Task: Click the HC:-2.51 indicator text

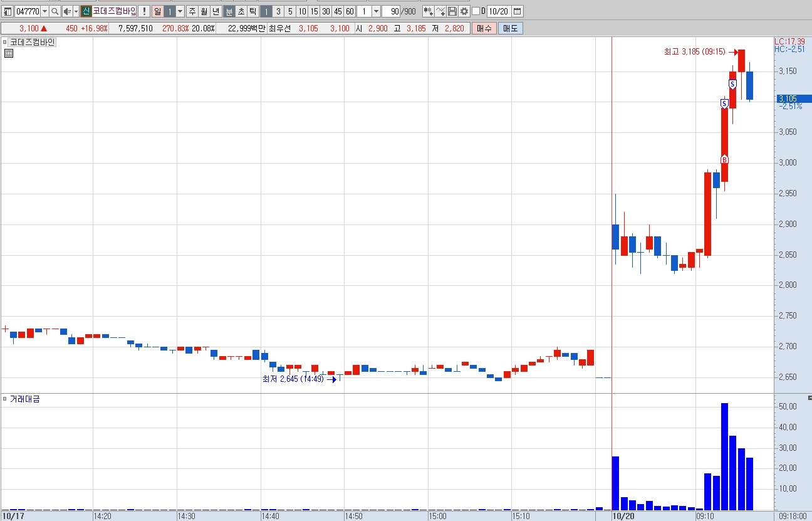Action: point(789,49)
